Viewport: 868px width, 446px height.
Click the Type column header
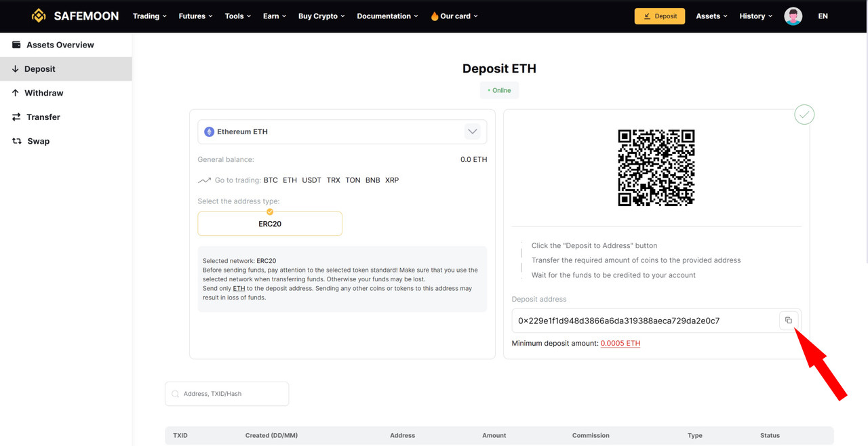[695, 435]
